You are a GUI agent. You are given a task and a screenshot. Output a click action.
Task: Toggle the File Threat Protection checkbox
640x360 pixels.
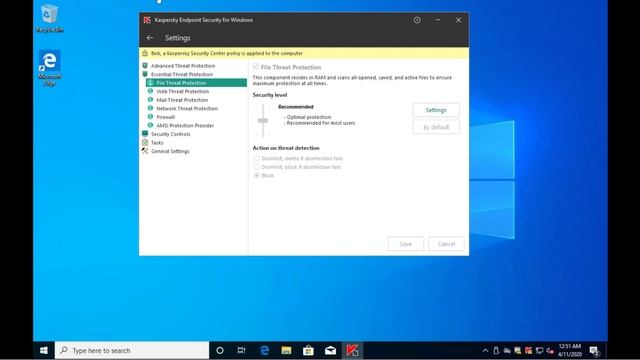click(256, 67)
